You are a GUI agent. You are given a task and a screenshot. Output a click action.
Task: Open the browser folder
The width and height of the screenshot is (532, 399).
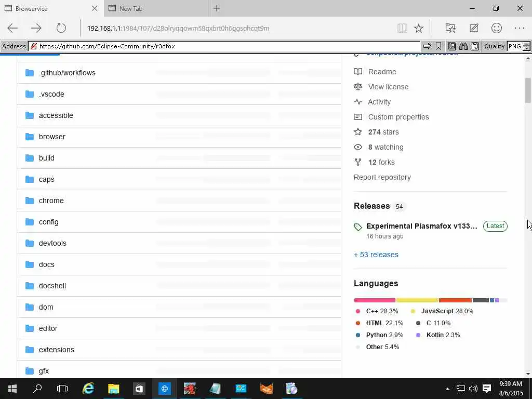(x=52, y=137)
